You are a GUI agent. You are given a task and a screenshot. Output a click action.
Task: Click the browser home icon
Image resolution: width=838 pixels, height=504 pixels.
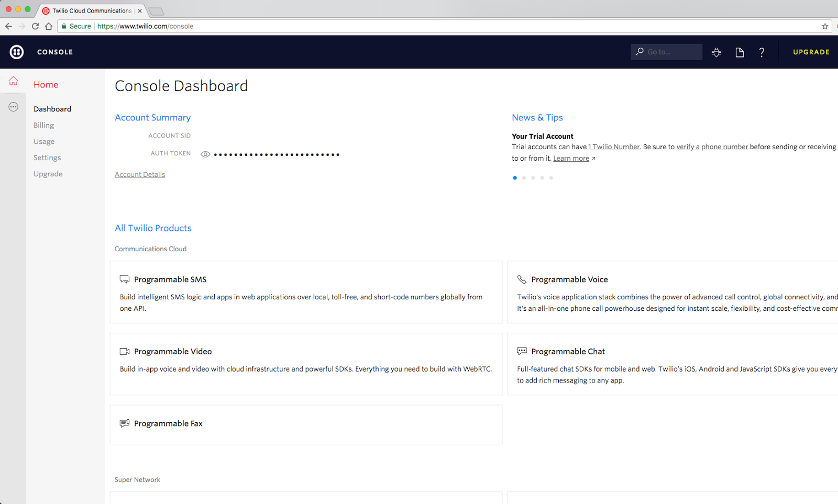(49, 26)
